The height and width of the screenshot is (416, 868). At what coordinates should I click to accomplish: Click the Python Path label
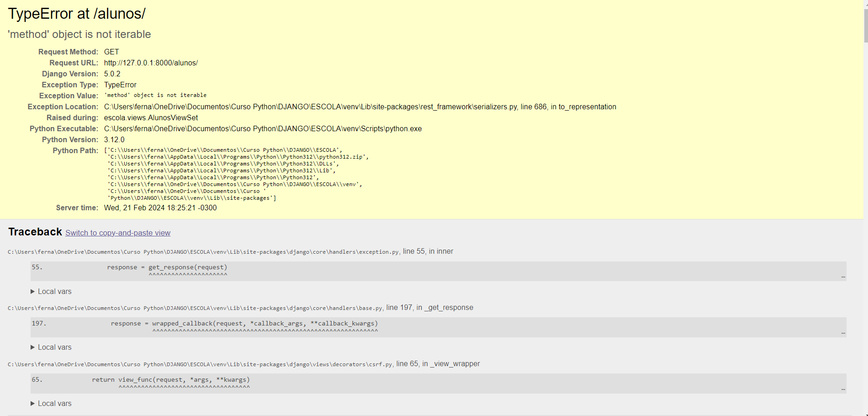point(75,151)
